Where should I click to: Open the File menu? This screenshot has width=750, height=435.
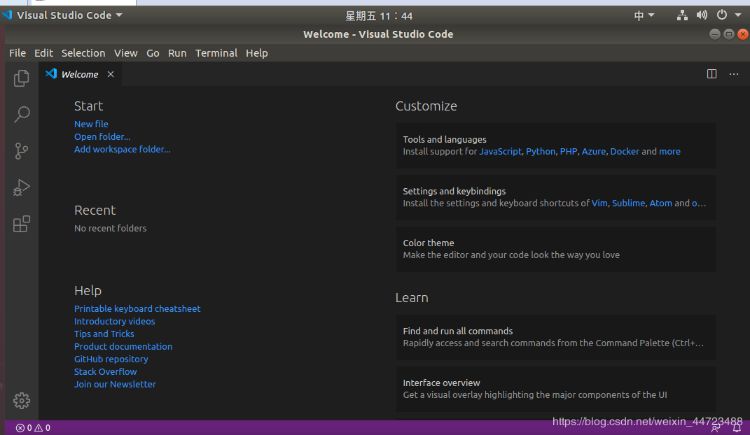coord(17,53)
